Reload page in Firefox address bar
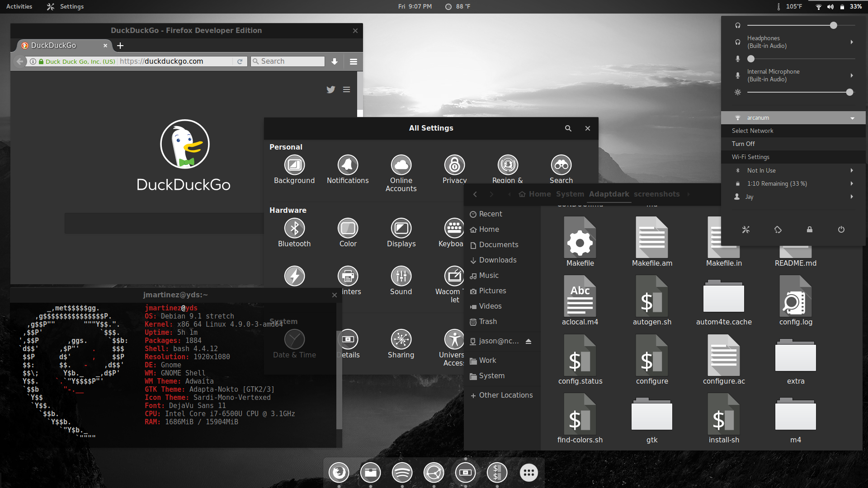Screen dimensions: 868x488 pyautogui.click(x=240, y=61)
